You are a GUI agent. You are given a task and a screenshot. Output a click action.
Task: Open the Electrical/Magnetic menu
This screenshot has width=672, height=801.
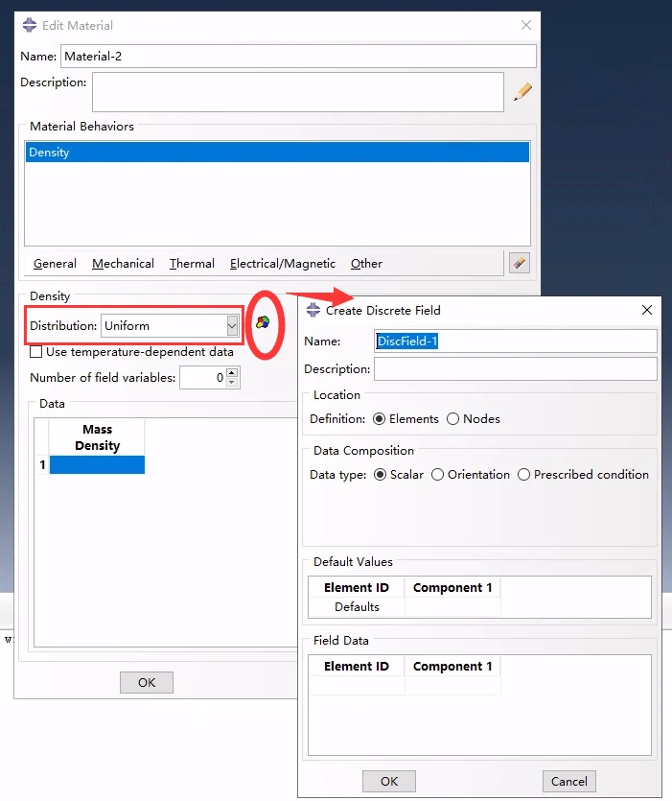coord(283,264)
